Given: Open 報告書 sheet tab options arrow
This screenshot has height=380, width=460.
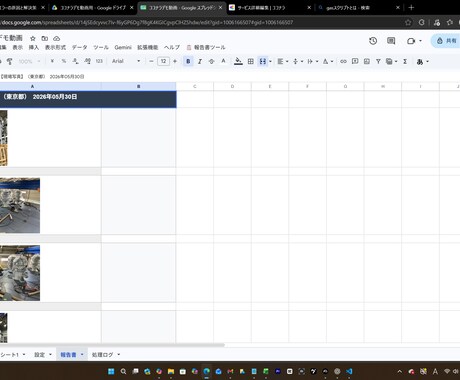Looking at the screenshot, I should click(82, 355).
